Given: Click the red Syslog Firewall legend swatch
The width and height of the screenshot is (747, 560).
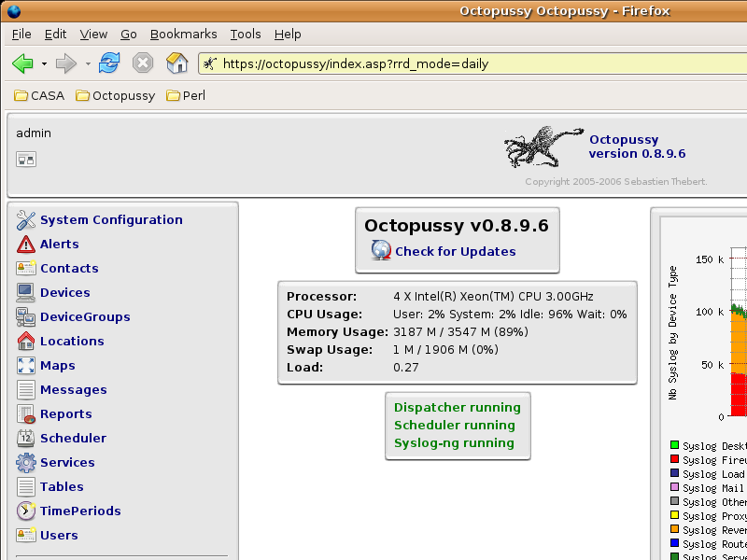Looking at the screenshot, I should click(x=674, y=459).
